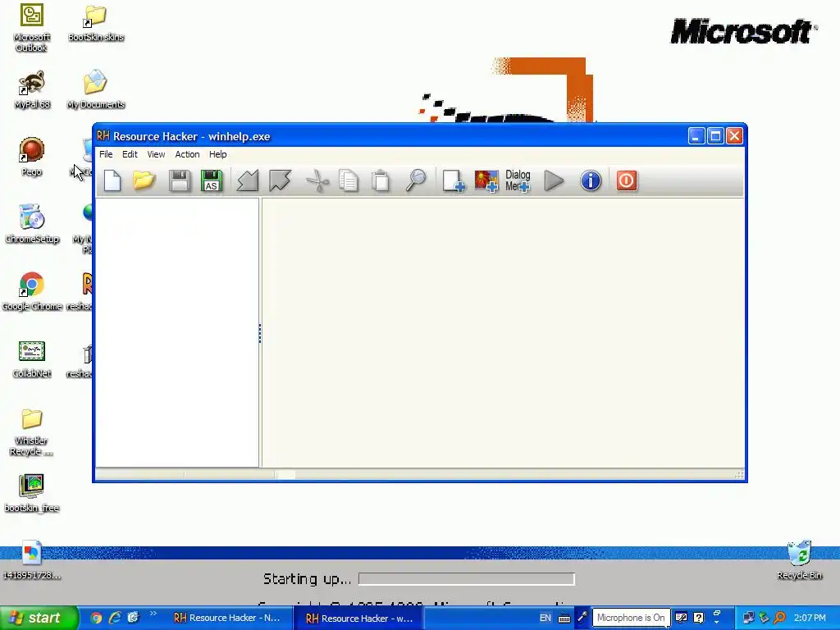Click the clipboard Paste icon
This screenshot has height=630, width=840.
tap(381, 180)
